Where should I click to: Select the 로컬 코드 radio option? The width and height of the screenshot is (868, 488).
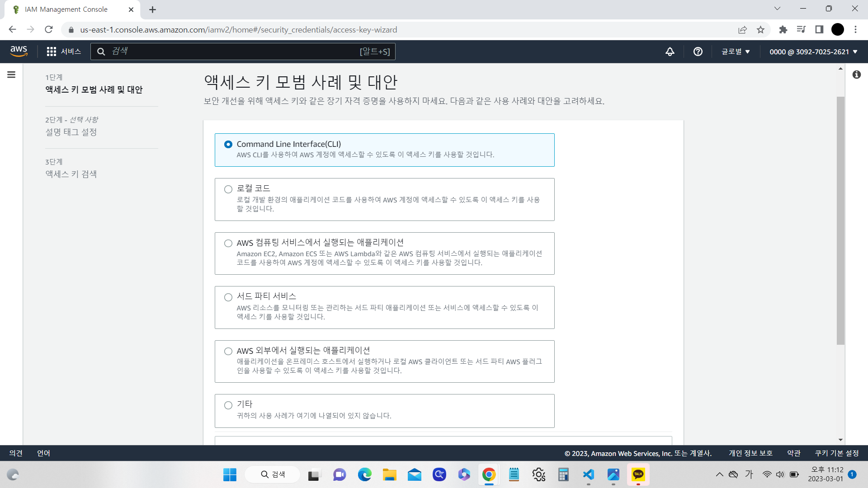click(228, 189)
